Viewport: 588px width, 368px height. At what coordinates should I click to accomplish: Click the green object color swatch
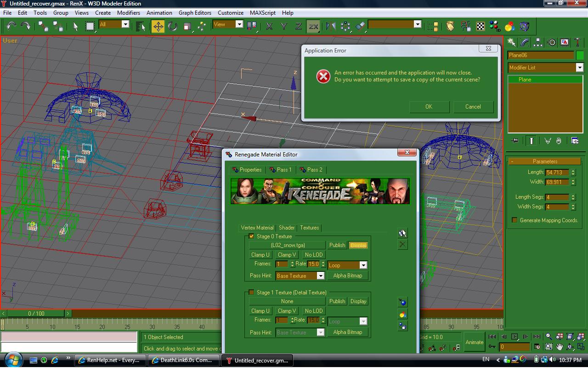[580, 55]
